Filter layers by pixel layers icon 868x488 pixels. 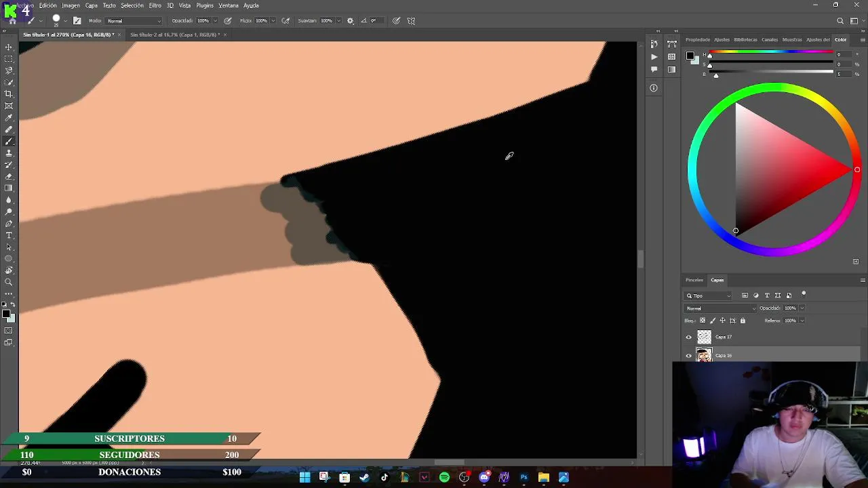[745, 296]
